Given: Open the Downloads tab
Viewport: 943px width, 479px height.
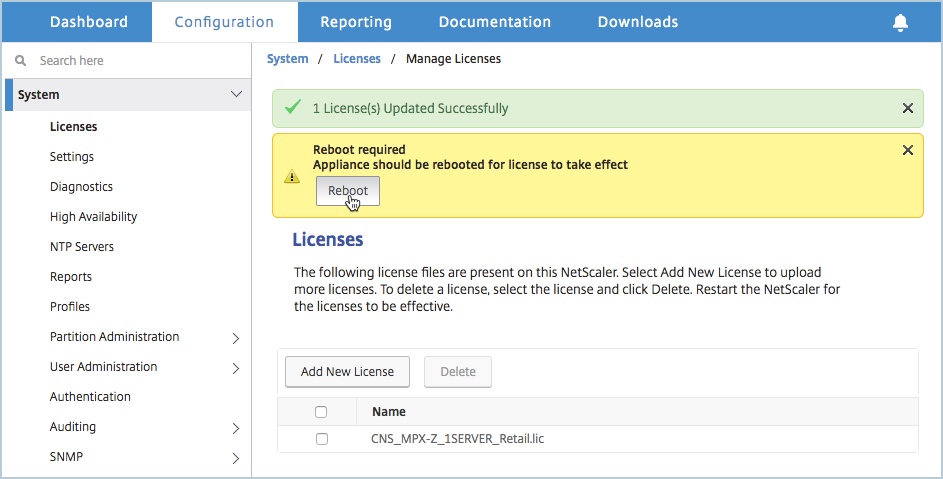Looking at the screenshot, I should [638, 22].
